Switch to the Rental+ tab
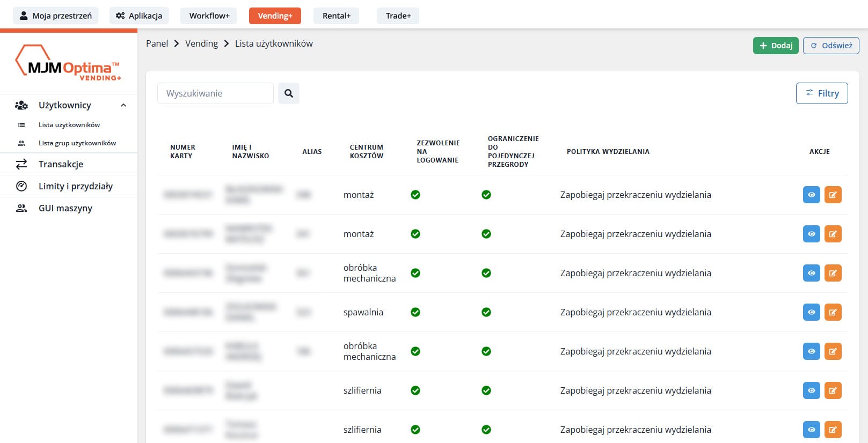The width and height of the screenshot is (868, 443). 336,16
